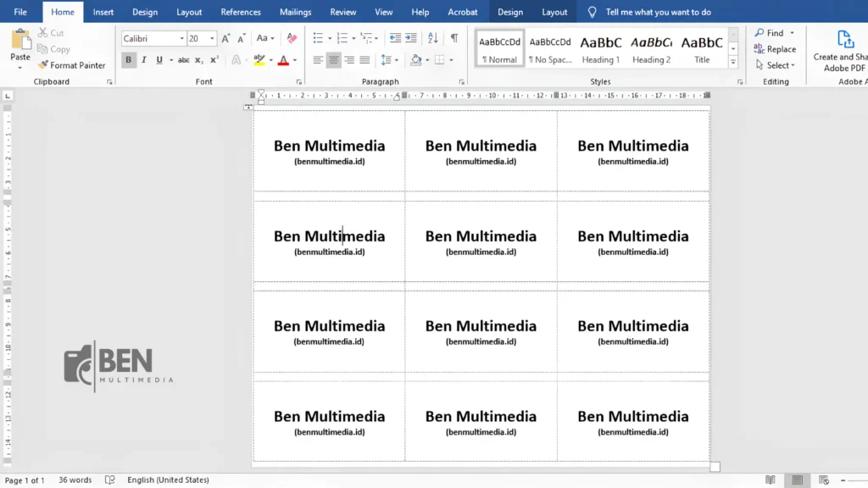The image size is (868, 488).
Task: Apply Heading 2 style
Action: (x=651, y=48)
